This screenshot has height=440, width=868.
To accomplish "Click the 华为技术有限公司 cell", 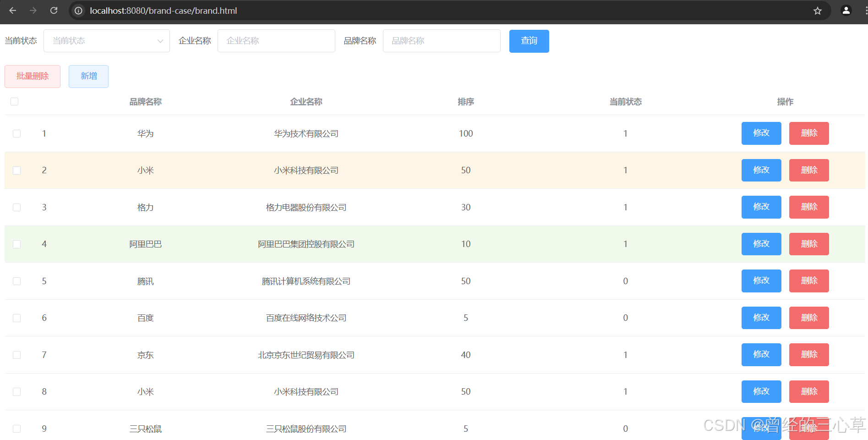I will (306, 134).
